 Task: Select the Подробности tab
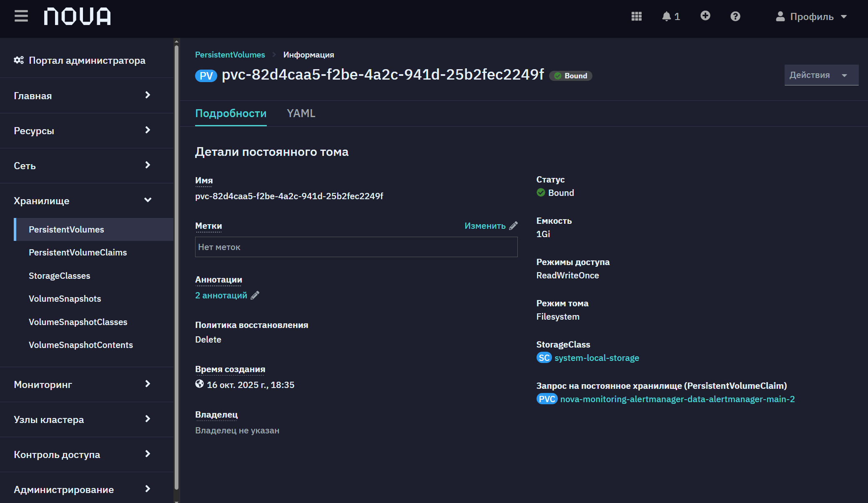coord(231,113)
